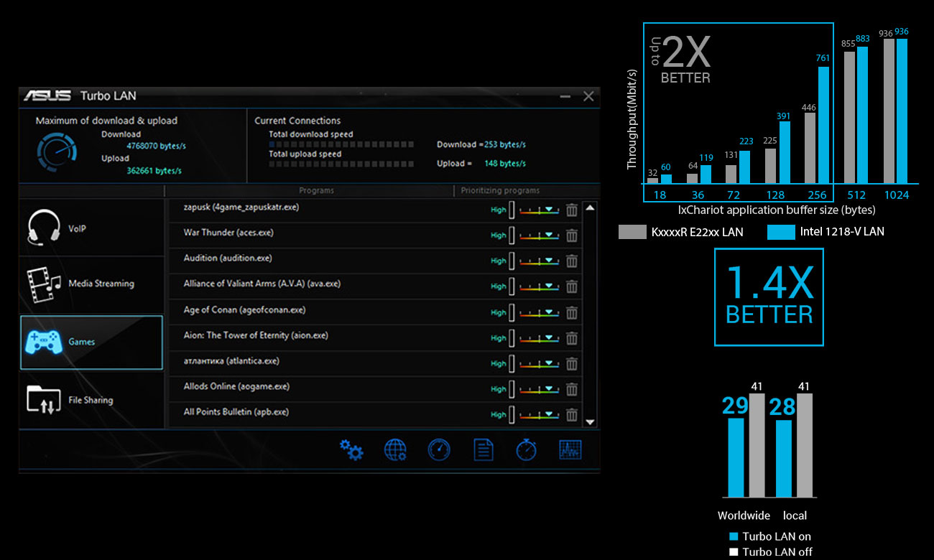Toggle the bracket box beside Alliance of Valiant Arms
934x560 pixels.
[x=512, y=286]
